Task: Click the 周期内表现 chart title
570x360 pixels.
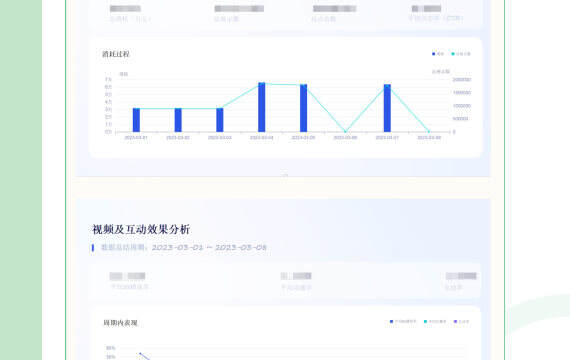Action: pos(120,323)
